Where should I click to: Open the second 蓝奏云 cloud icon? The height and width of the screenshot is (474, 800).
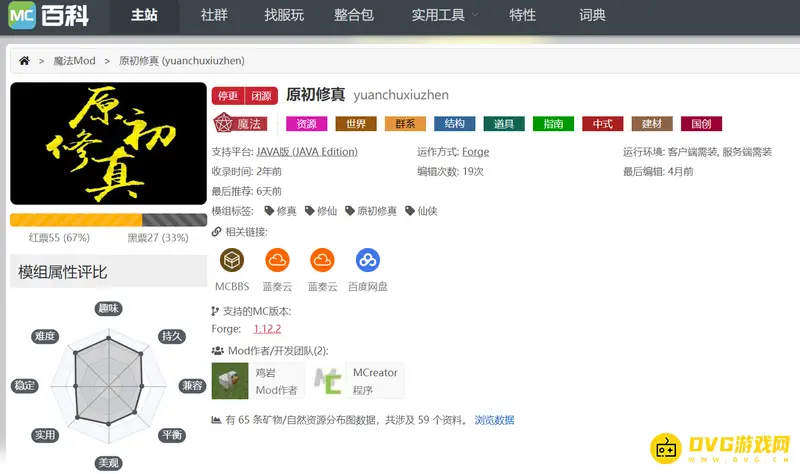pos(322,261)
